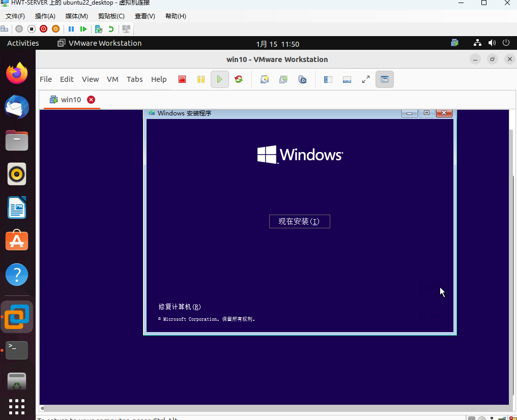Open VMware snapshot manager icon
The image size is (517, 420).
click(302, 79)
